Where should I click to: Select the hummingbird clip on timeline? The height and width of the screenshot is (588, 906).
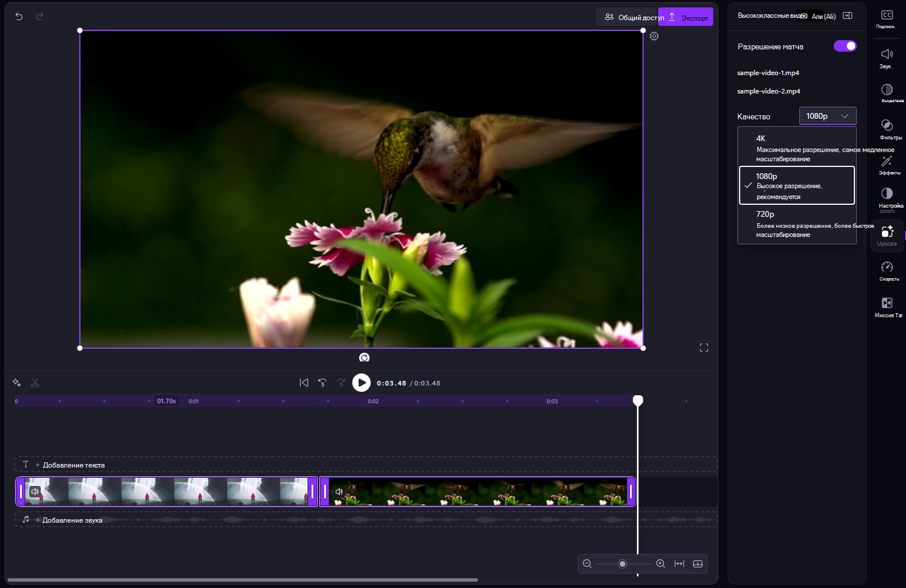[477, 492]
